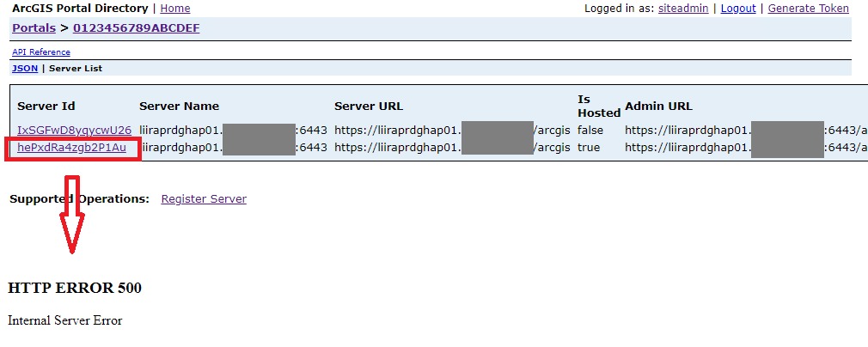Click the Supported Operations label
The width and height of the screenshot is (868, 347).
[x=80, y=198]
